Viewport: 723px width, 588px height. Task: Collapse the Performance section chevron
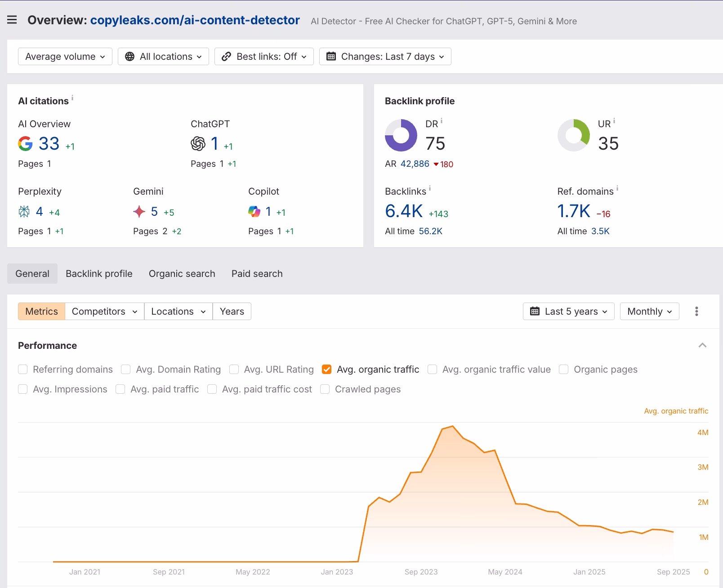[x=702, y=345]
